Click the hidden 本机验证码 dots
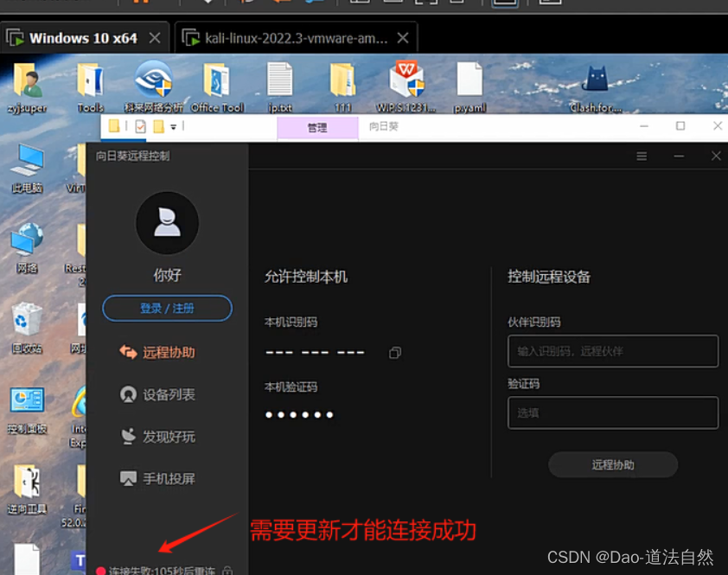 pos(299,415)
